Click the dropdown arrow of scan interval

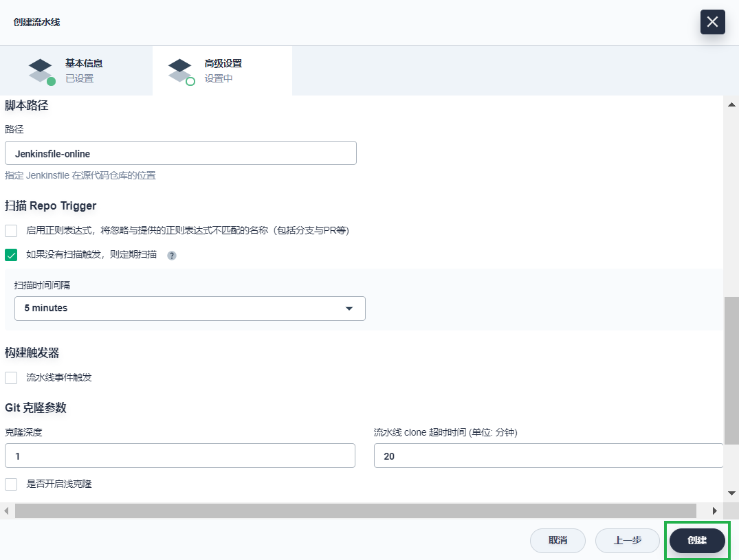click(x=349, y=309)
